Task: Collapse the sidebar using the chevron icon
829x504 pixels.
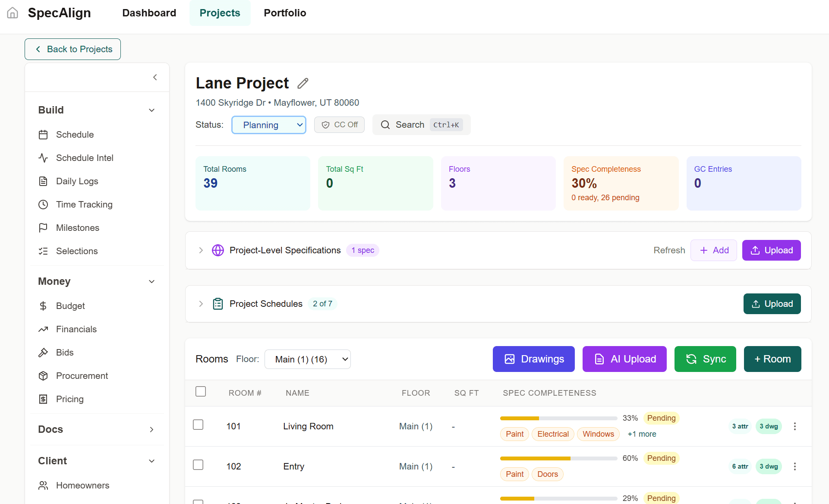Action: pos(155,77)
